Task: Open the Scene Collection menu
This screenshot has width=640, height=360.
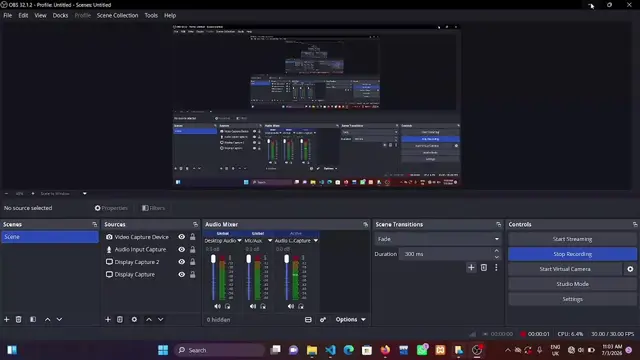Action: click(x=118, y=16)
